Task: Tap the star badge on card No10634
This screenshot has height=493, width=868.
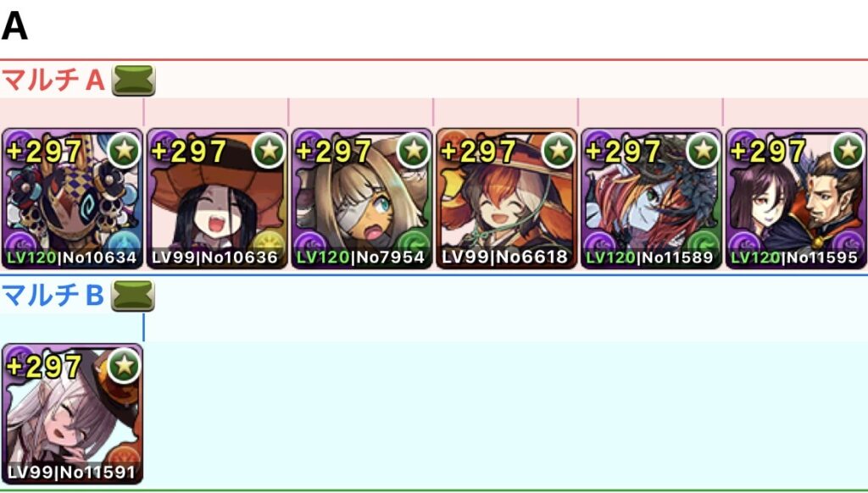Action: [x=124, y=150]
